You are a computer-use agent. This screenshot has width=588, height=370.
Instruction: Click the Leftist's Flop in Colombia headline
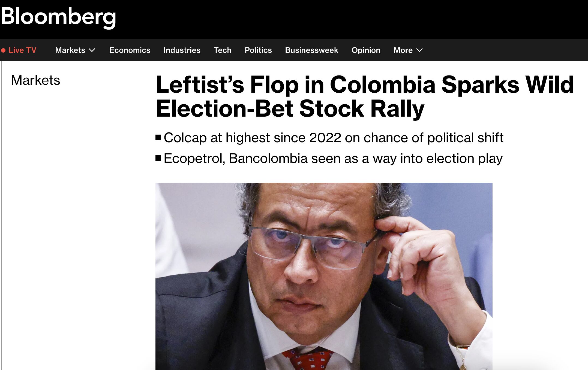[364, 96]
